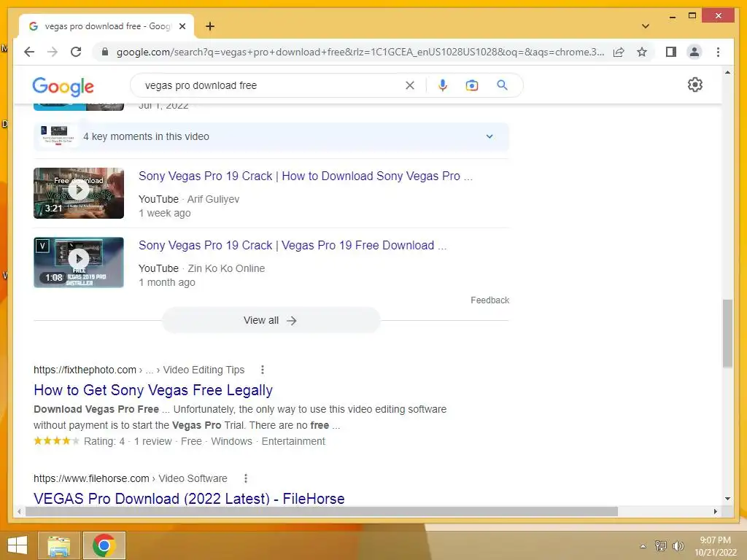This screenshot has height=560, width=747.
Task: Open Vegas Pro 19 Free Download video link
Action: pyautogui.click(x=293, y=245)
